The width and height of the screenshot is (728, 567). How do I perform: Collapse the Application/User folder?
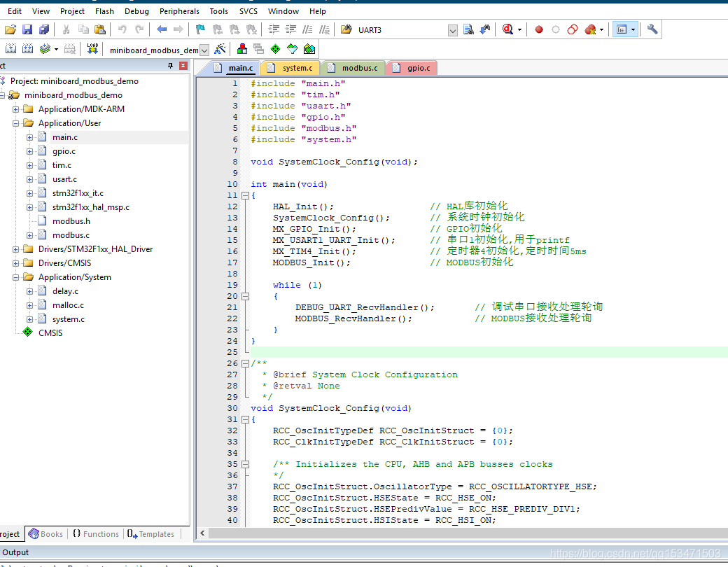point(16,123)
